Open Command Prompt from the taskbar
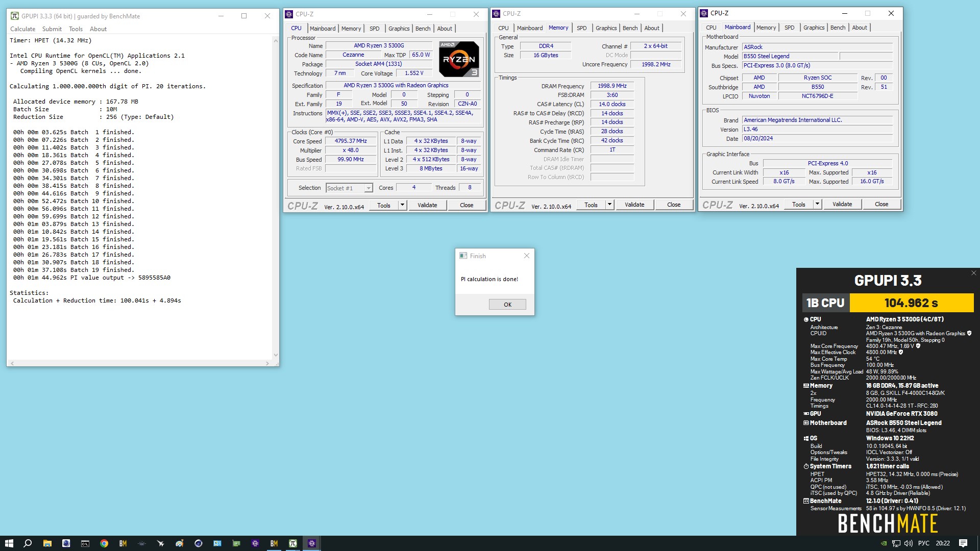This screenshot has height=551, width=980. [85, 543]
